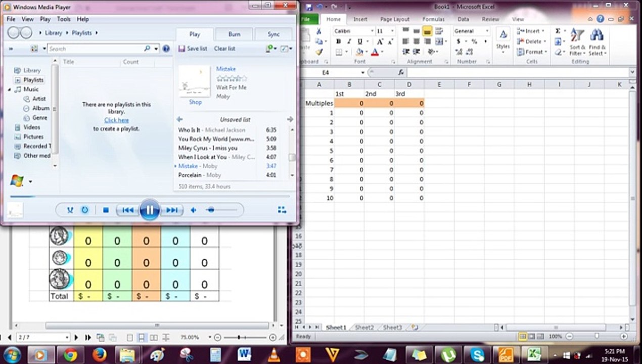Open Excel font size dropdown
642x364 pixels.
[392, 31]
